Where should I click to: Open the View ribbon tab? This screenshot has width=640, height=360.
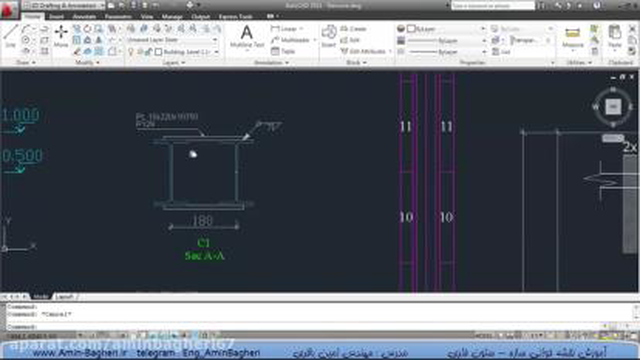coord(147,16)
